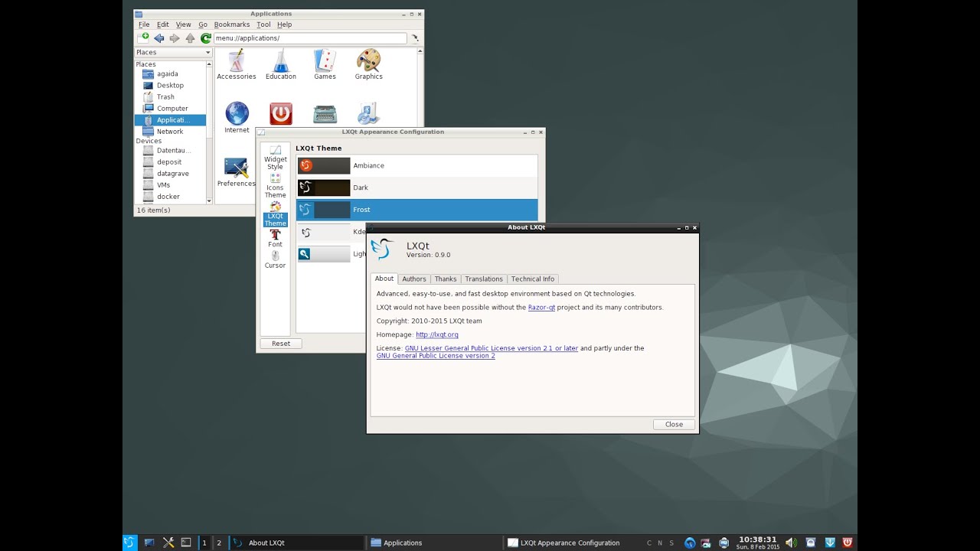Screen dimensions: 980x551
Task: Open the View menu in Applications window
Action: pyautogui.click(x=184, y=24)
